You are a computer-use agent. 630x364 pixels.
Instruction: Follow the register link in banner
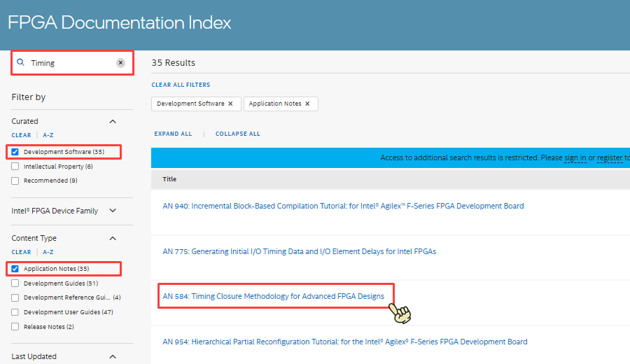[610, 158]
